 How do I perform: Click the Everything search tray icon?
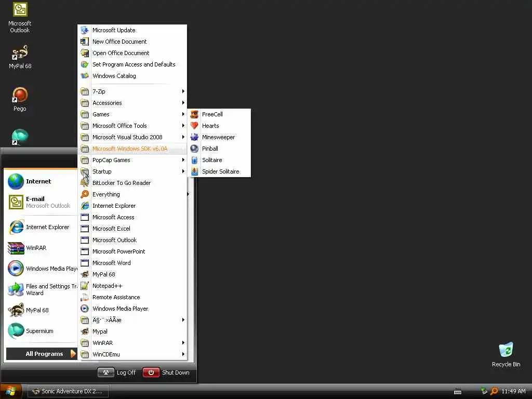click(x=495, y=391)
